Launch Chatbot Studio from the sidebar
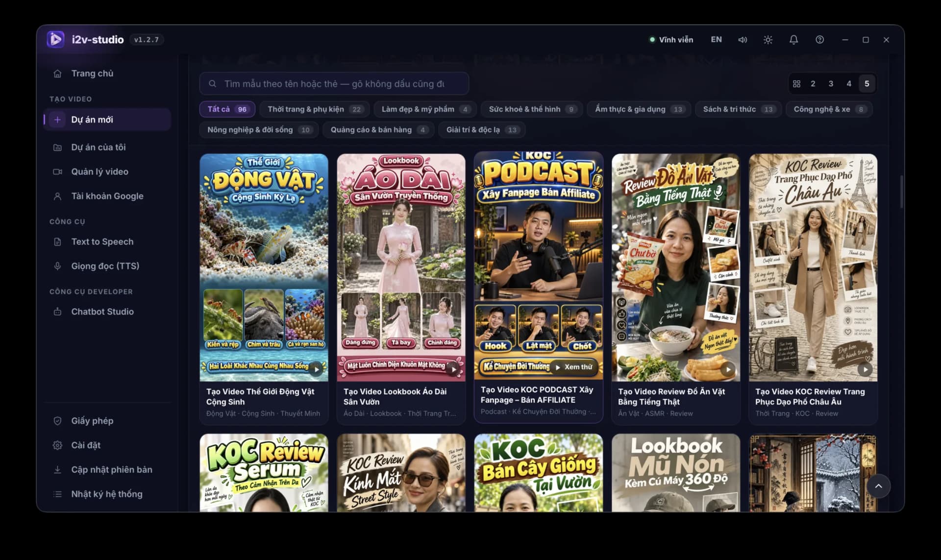Image resolution: width=941 pixels, height=560 pixels. click(107, 312)
